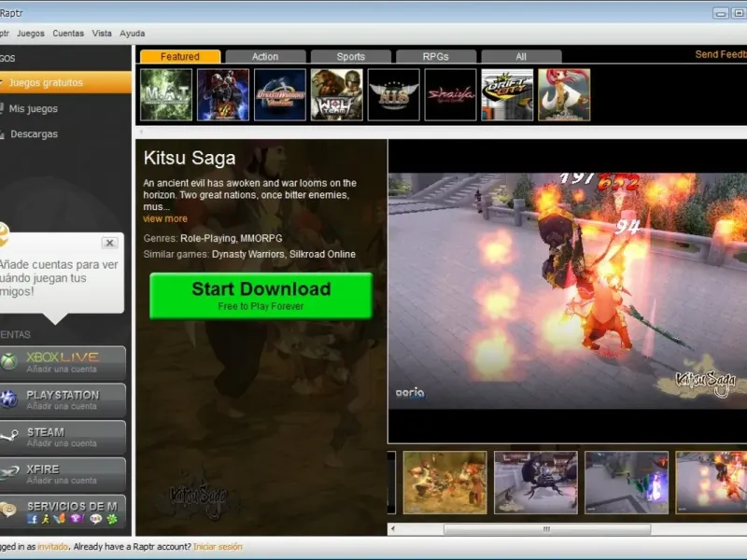Switch to the Action tab

click(265, 57)
